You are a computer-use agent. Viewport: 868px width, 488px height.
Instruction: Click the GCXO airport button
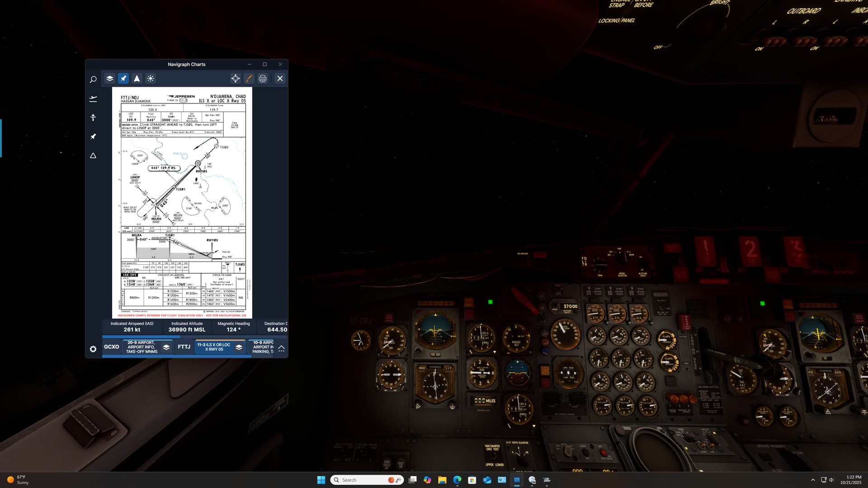[112, 347]
